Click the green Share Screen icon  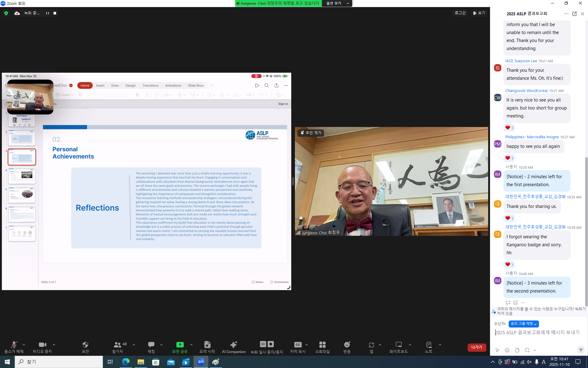point(180,345)
